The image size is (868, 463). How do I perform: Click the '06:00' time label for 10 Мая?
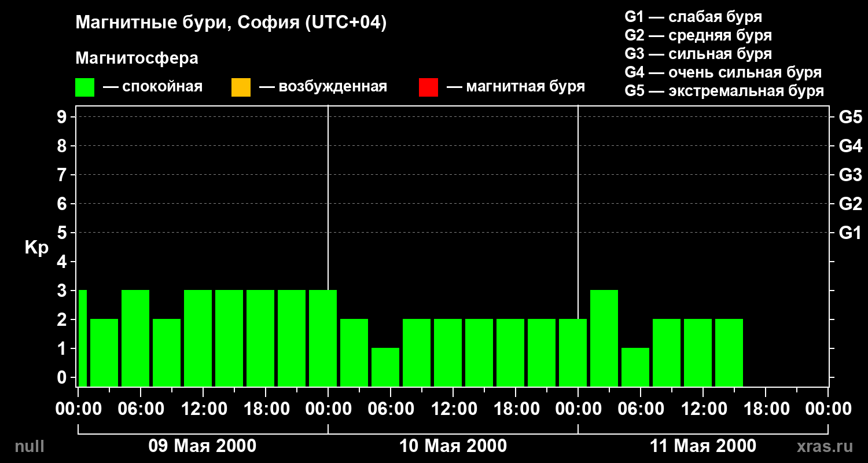[390, 409]
